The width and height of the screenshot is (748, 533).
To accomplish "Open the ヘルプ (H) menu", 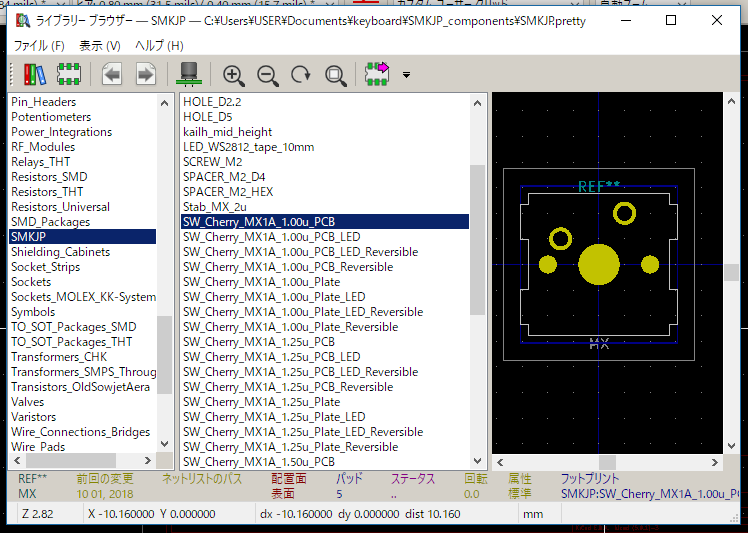I will pos(159,46).
